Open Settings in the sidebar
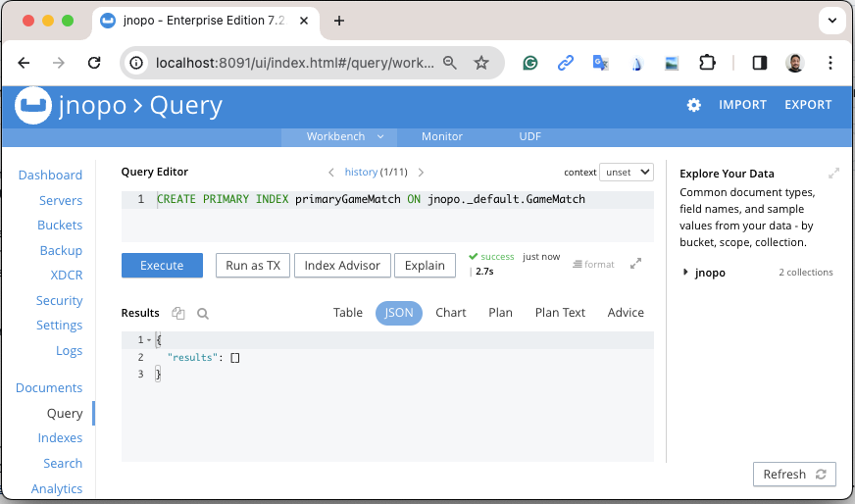The width and height of the screenshot is (855, 504). tap(60, 326)
